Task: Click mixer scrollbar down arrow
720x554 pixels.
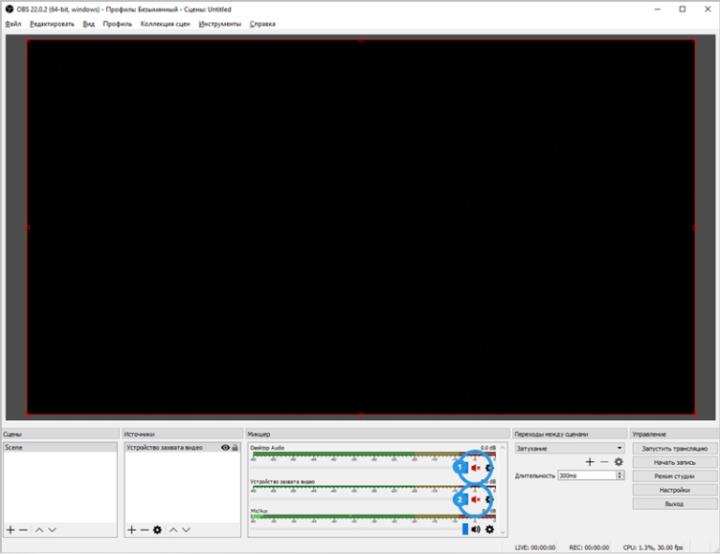Action: click(502, 533)
